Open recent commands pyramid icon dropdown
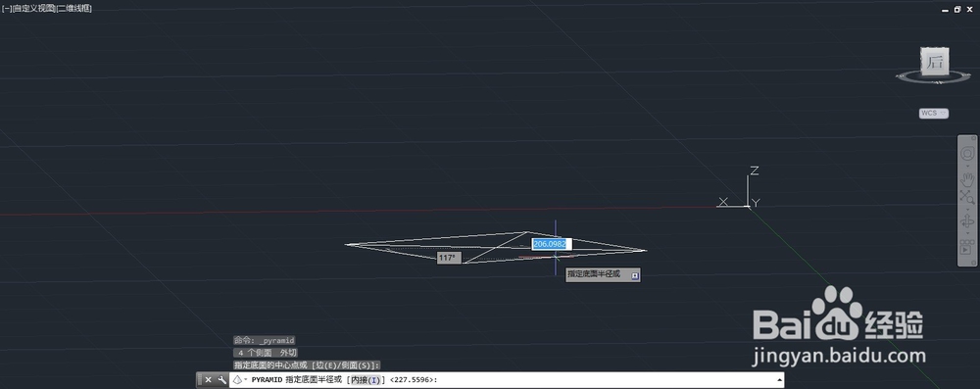The image size is (980, 389). (x=240, y=379)
